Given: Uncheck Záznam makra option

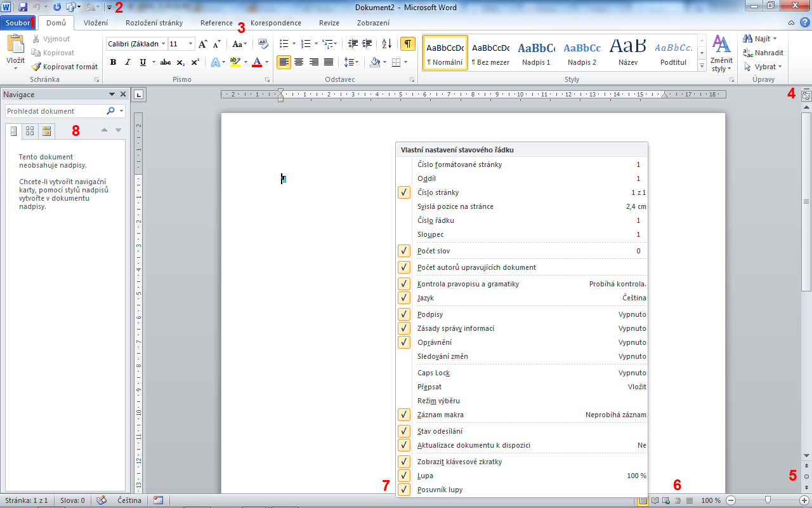Looking at the screenshot, I should pyautogui.click(x=521, y=415).
